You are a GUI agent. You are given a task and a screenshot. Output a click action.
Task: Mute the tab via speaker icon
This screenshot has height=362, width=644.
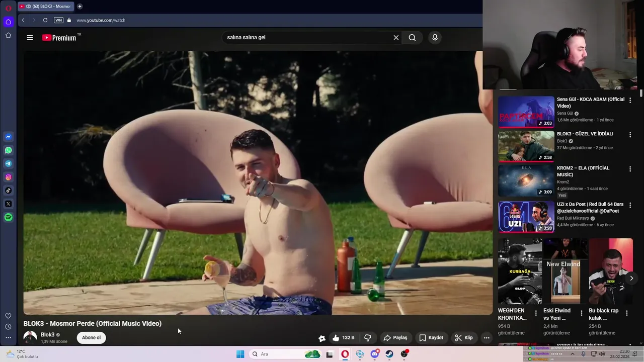pos(28,7)
